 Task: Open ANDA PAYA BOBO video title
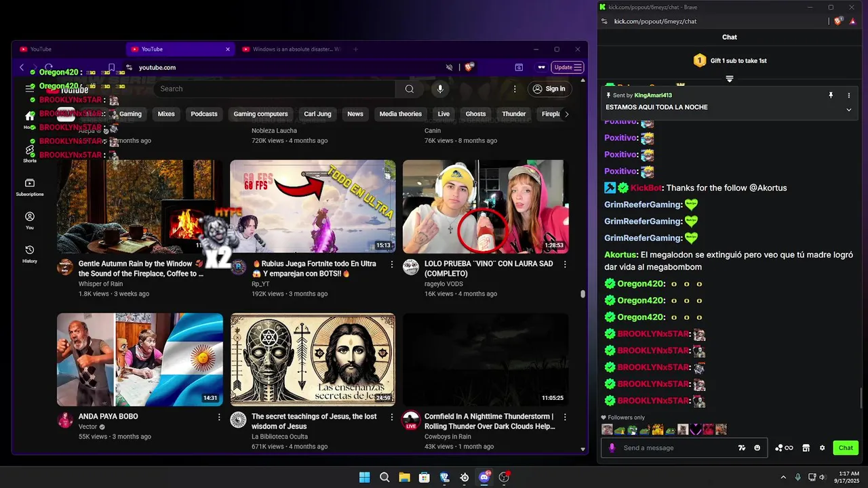click(x=108, y=416)
